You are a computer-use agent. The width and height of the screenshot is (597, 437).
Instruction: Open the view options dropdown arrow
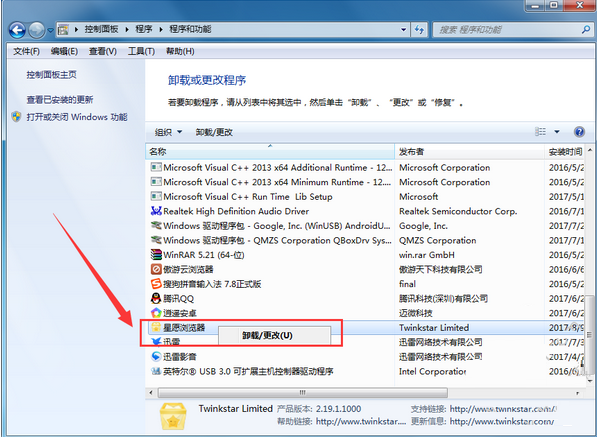click(x=557, y=132)
